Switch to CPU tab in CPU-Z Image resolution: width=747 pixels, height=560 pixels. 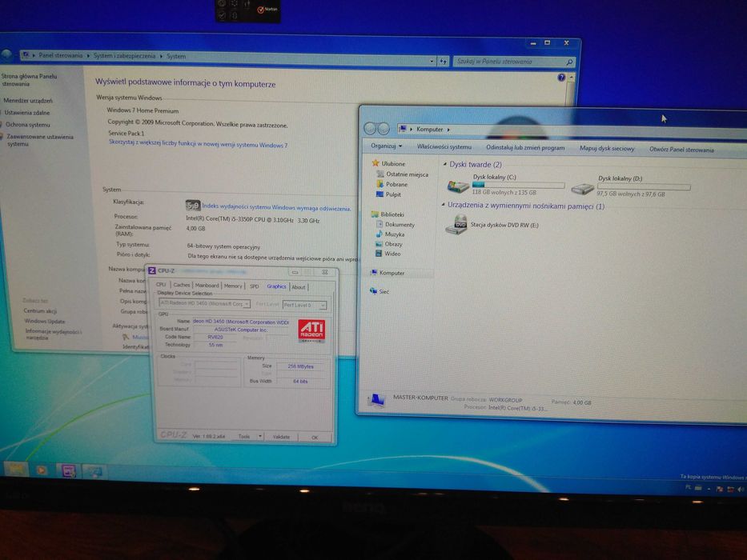pos(161,284)
